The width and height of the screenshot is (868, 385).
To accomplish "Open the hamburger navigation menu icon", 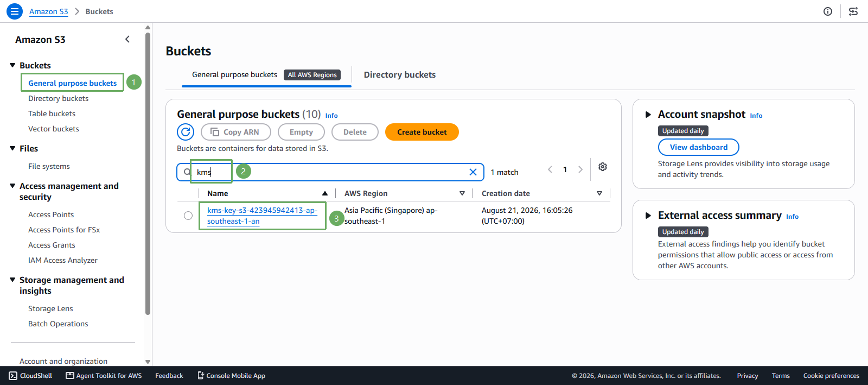I will tap(15, 11).
